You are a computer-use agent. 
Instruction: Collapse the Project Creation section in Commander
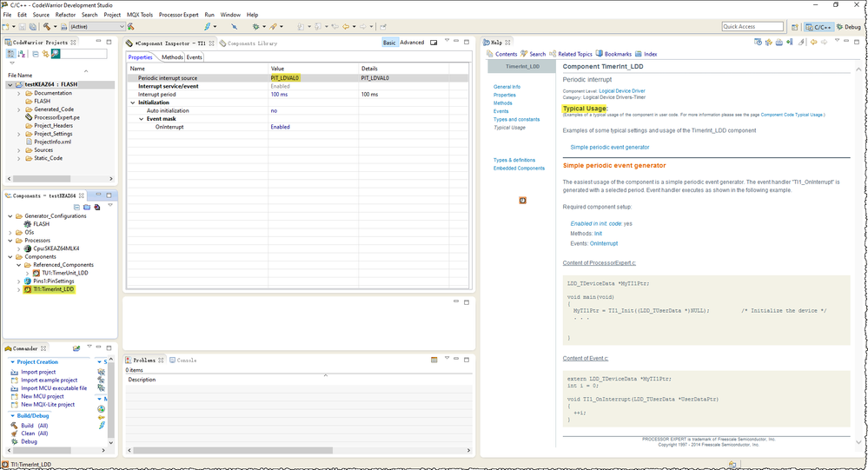13,362
